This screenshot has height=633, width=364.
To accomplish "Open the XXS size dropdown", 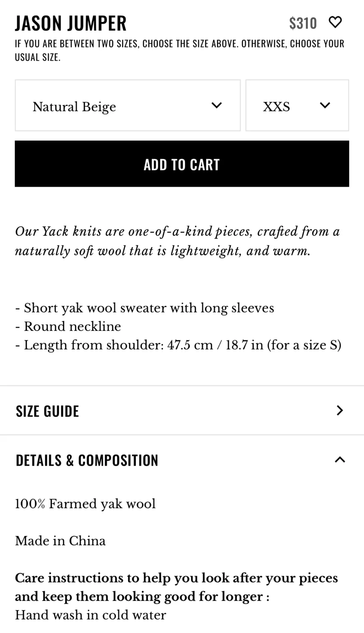I will click(297, 105).
